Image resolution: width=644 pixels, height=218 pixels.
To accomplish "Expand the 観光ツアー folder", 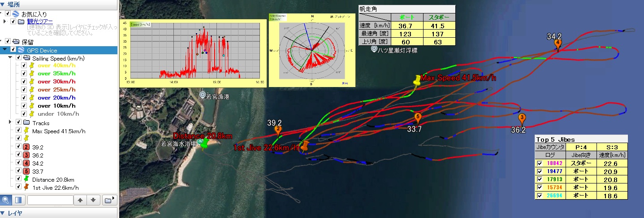I will (5, 22).
